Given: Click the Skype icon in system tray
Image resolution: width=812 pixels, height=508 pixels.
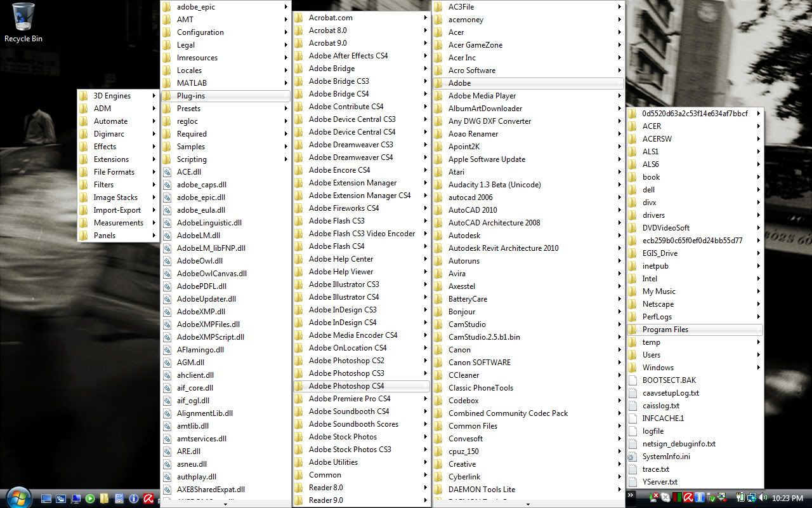Looking at the screenshot, I should (x=665, y=497).
